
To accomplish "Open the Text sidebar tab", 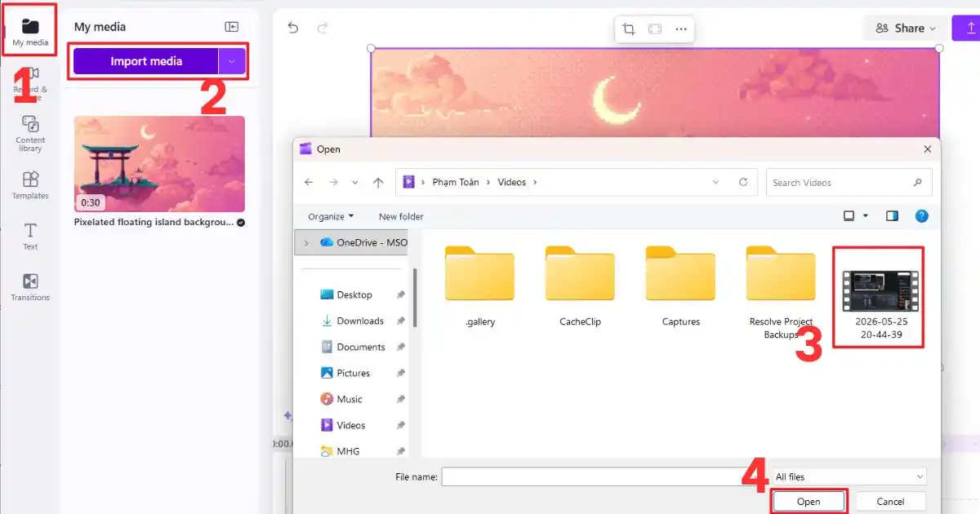I will [30, 236].
